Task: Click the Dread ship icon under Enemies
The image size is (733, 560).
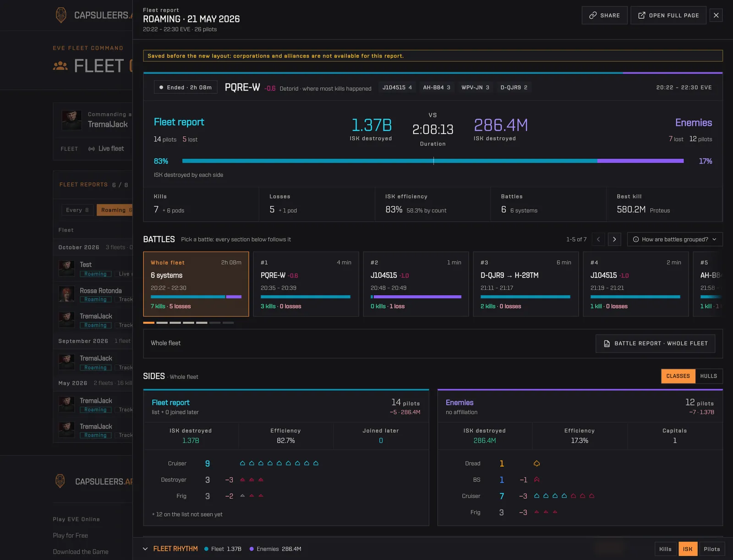Action: [x=536, y=464]
